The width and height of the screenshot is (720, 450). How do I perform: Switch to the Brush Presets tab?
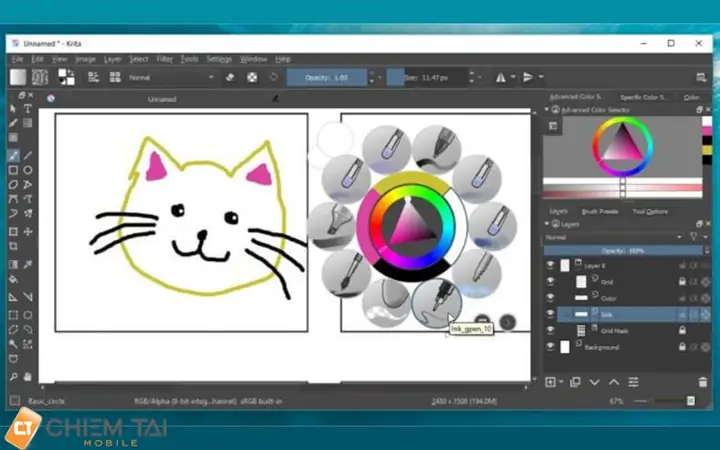click(x=600, y=212)
